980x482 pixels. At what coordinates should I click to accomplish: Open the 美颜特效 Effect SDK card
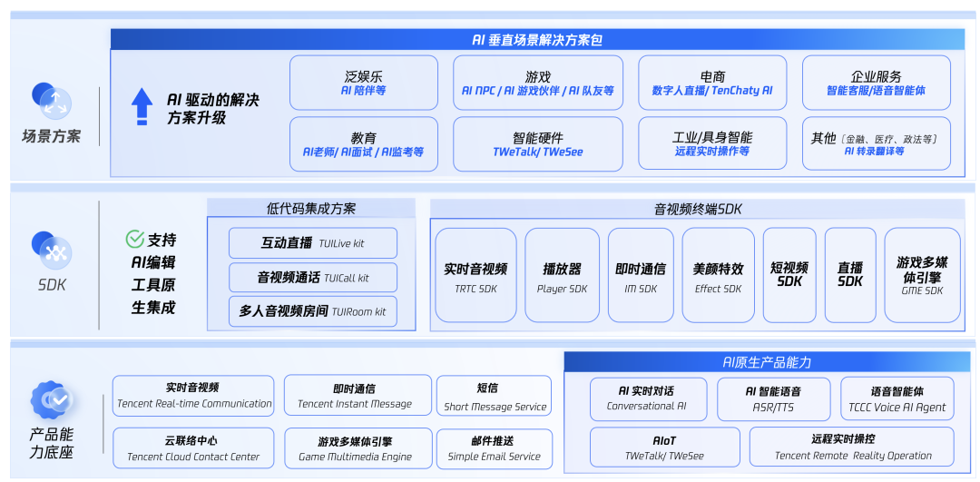[718, 275]
